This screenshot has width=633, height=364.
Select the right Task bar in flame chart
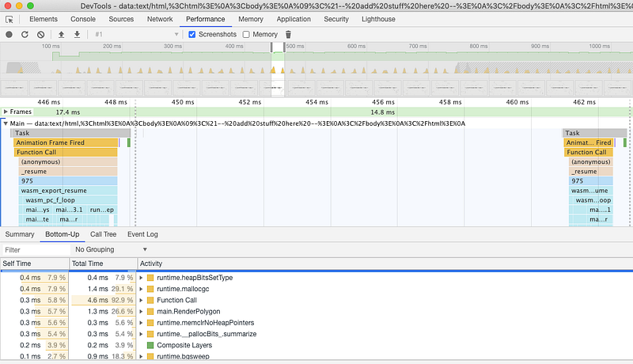[x=595, y=133]
